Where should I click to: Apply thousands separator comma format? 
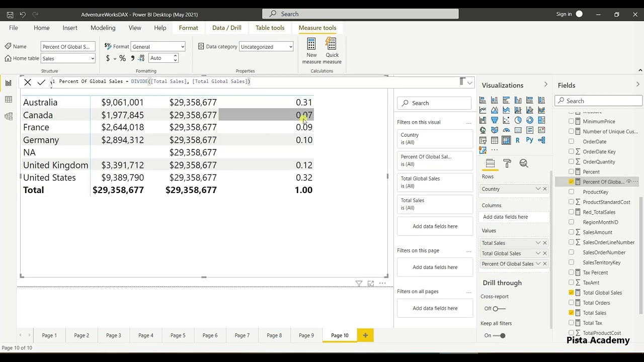point(133,58)
